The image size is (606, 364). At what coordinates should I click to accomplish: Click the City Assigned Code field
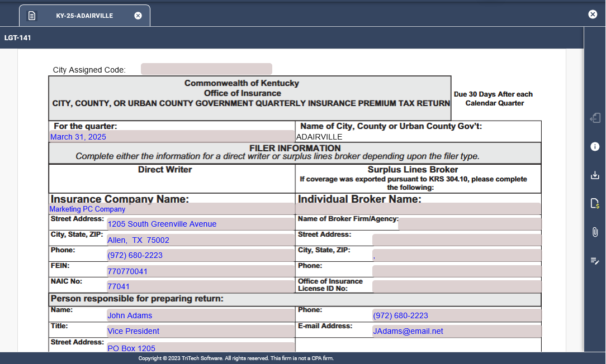(206, 69)
